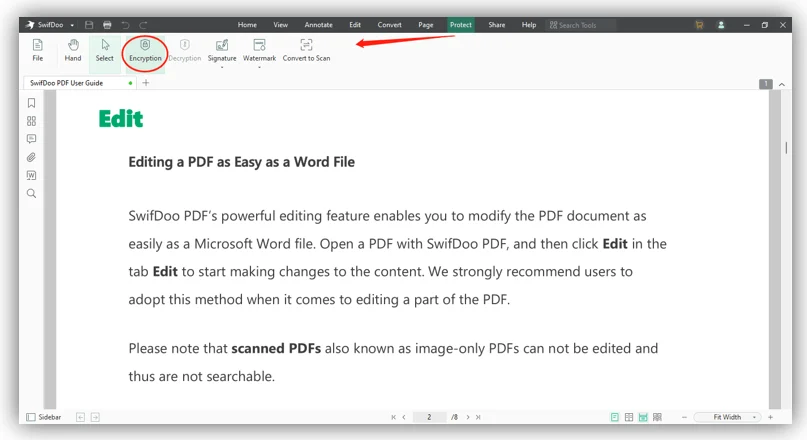Open the Home menu tab
The width and height of the screenshot is (807, 440).
(x=247, y=25)
